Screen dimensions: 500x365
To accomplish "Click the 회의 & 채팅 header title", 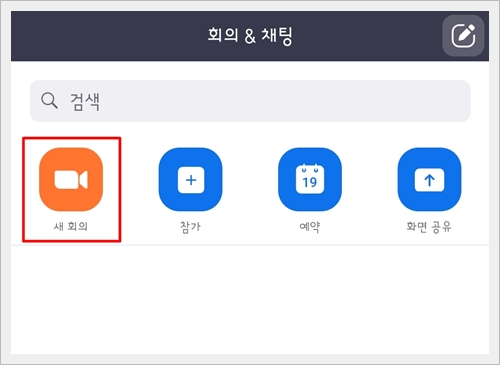I will (250, 36).
